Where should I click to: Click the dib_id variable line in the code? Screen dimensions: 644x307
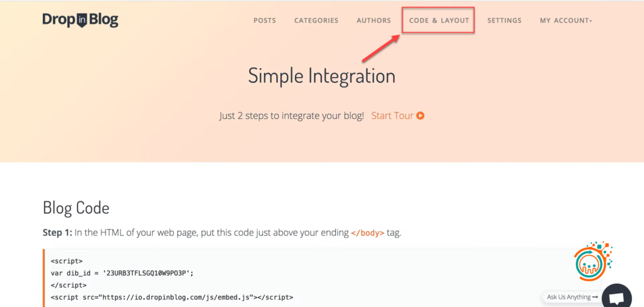(x=122, y=272)
